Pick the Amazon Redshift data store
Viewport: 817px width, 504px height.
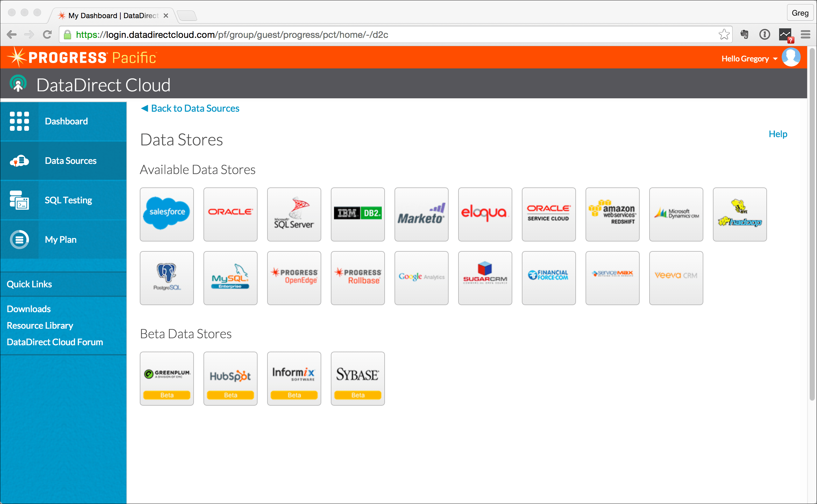coord(613,214)
